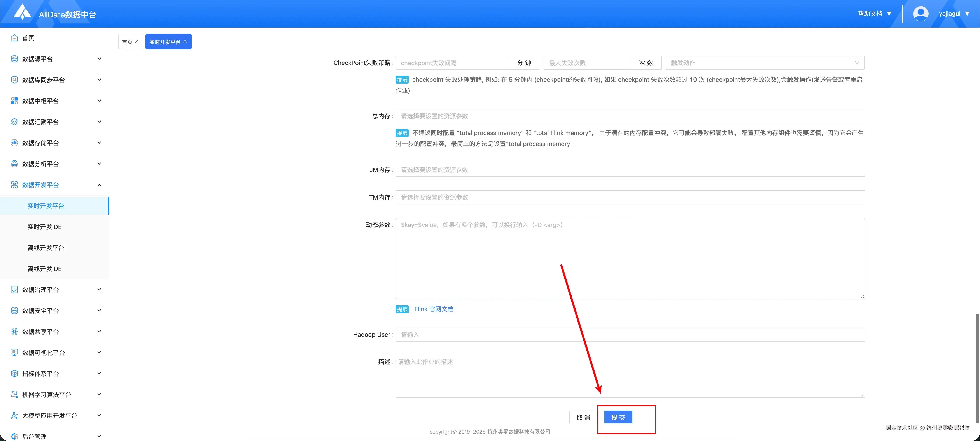Click the 数据存储平台 chart icon

click(14, 142)
